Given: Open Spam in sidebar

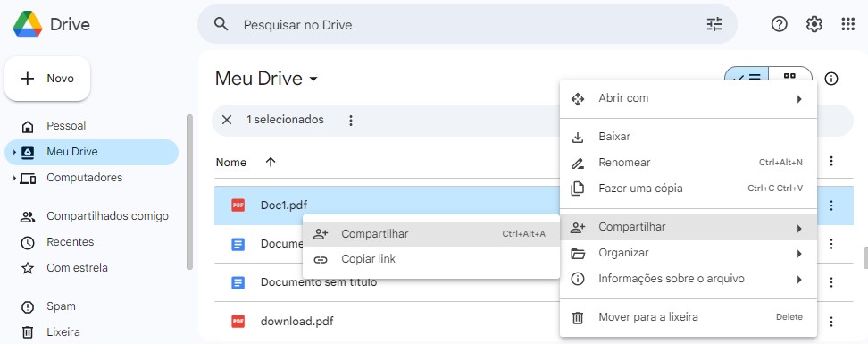Looking at the screenshot, I should pyautogui.click(x=91, y=306).
